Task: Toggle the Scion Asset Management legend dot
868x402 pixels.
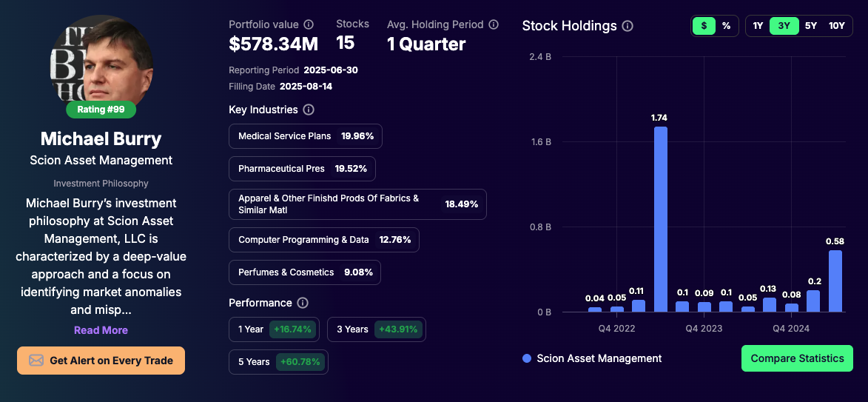Action: (x=527, y=358)
